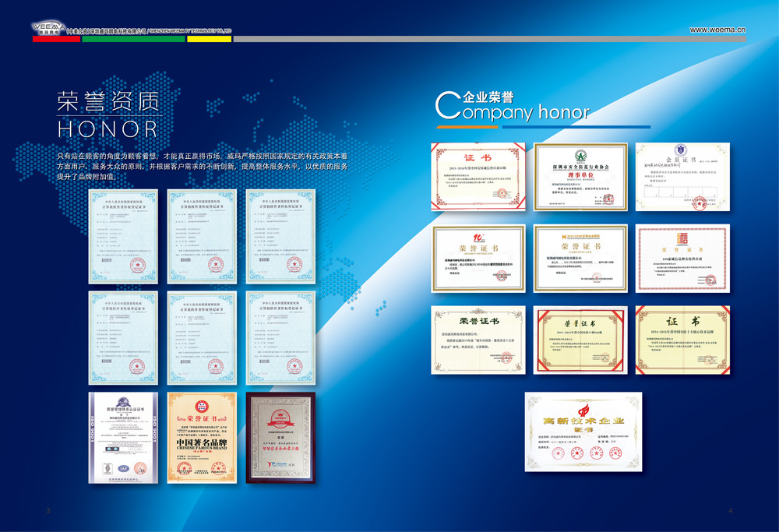779x532 pixels.
Task: Click the text line 提升了品牌附加值
Action: tap(86, 177)
